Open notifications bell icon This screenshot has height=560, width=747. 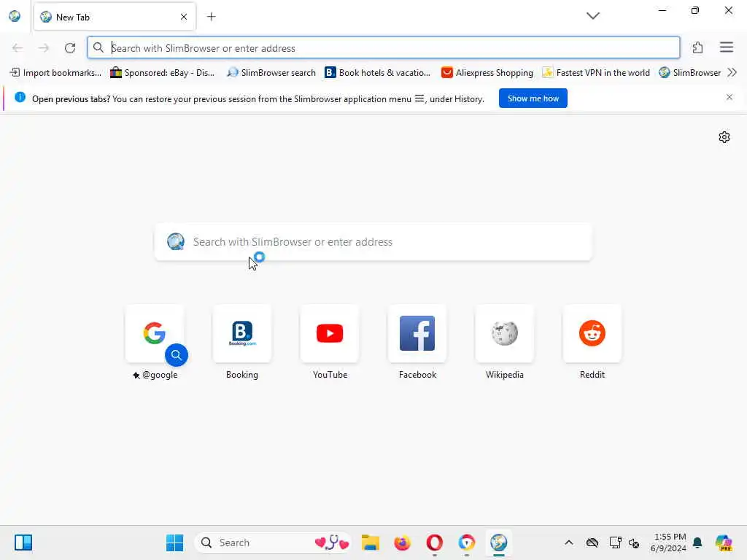[697, 542]
